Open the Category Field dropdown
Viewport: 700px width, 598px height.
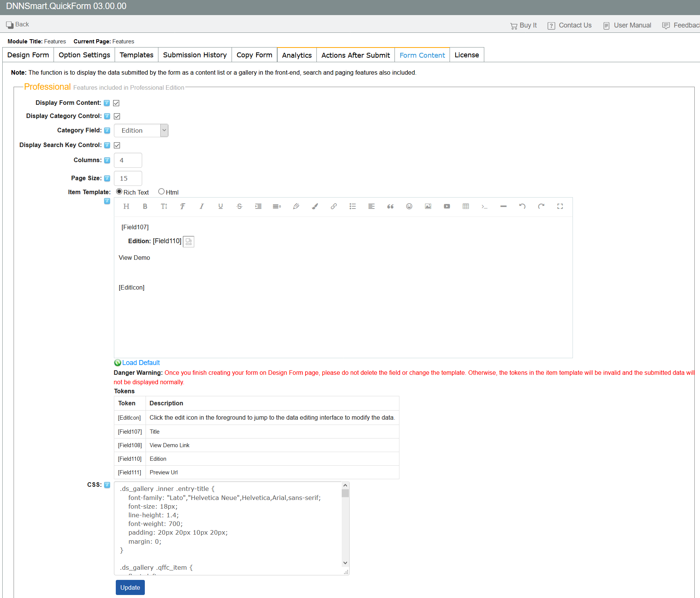(141, 130)
